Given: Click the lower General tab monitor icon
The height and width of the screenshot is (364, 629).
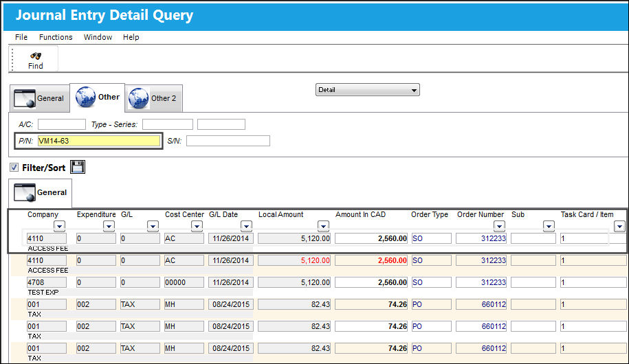Looking at the screenshot, I should tap(25, 192).
